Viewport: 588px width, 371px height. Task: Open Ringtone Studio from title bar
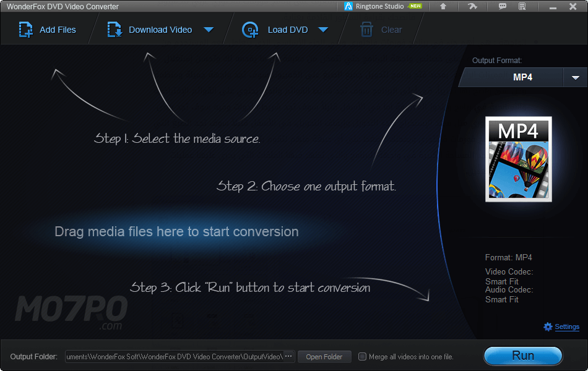pos(379,6)
